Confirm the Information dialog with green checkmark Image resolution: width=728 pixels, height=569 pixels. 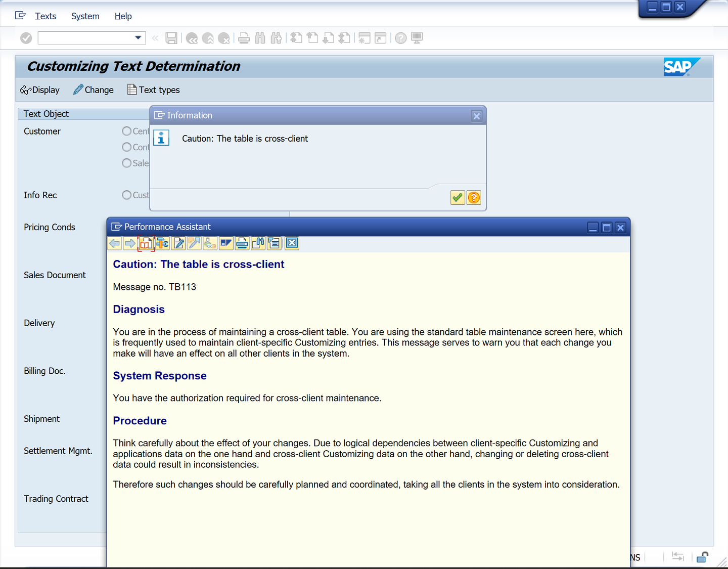click(458, 198)
